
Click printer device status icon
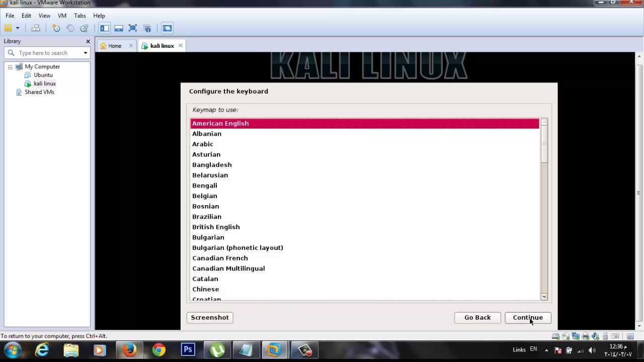tap(586, 336)
